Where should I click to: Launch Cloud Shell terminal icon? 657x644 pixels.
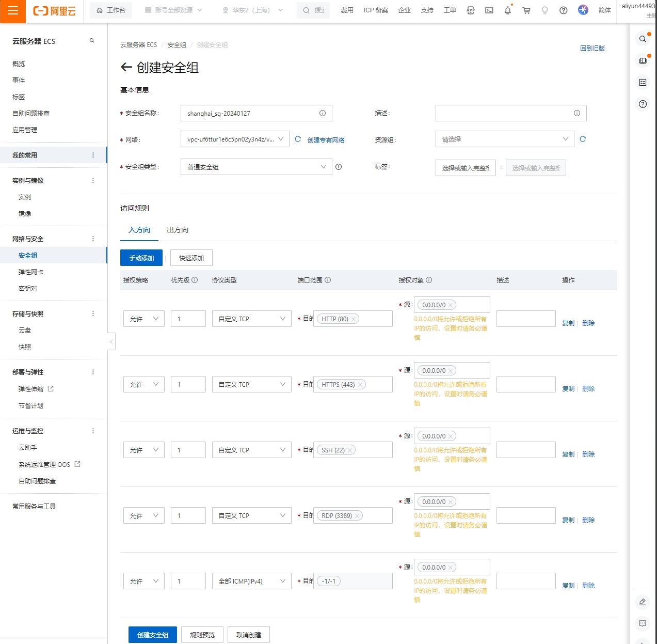(x=489, y=10)
